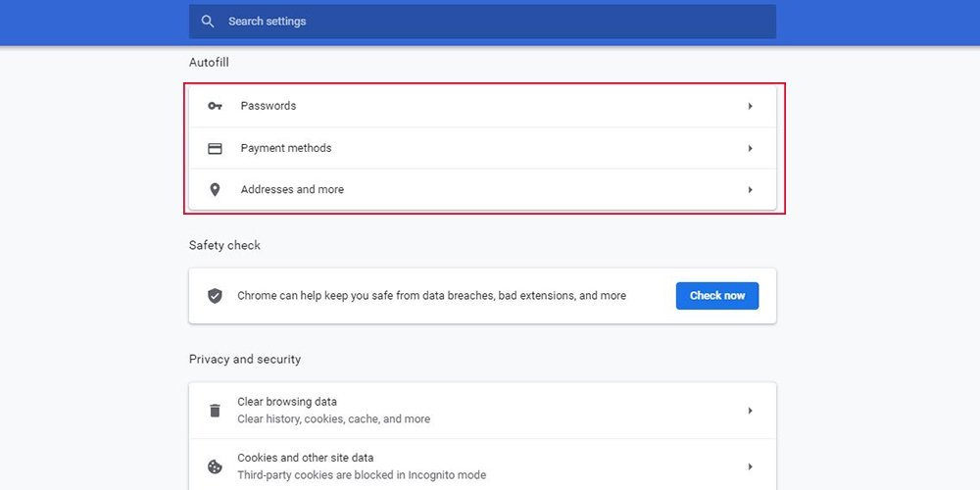Click the trash can icon for Clear browsing data
The height and width of the screenshot is (490, 980).
pos(215,411)
